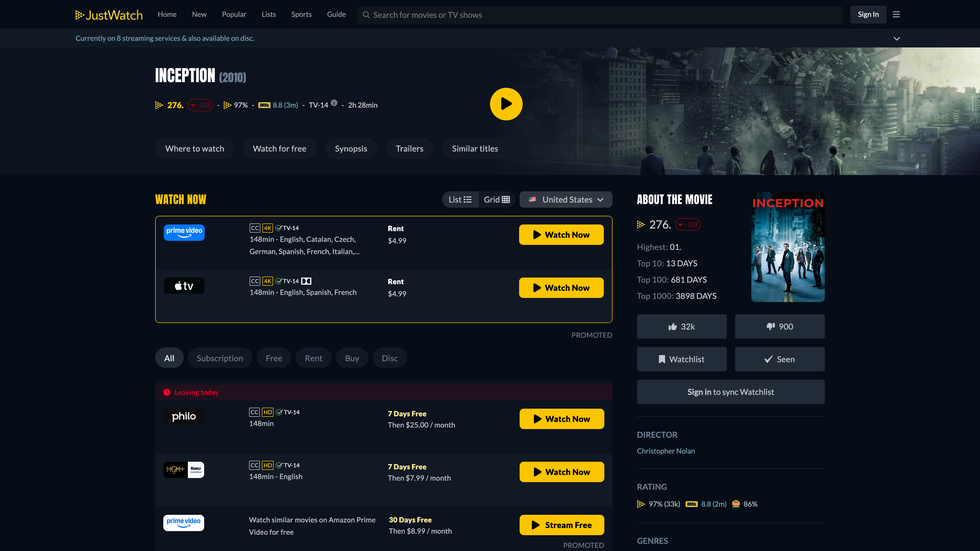The height and width of the screenshot is (551, 980).
Task: Click Stream Free for Prime Video
Action: click(561, 525)
